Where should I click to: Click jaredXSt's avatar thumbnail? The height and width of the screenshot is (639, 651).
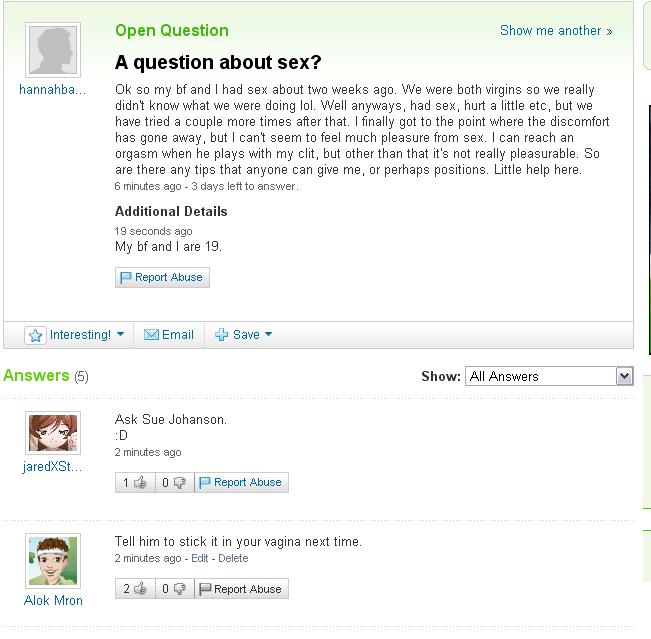click(52, 433)
